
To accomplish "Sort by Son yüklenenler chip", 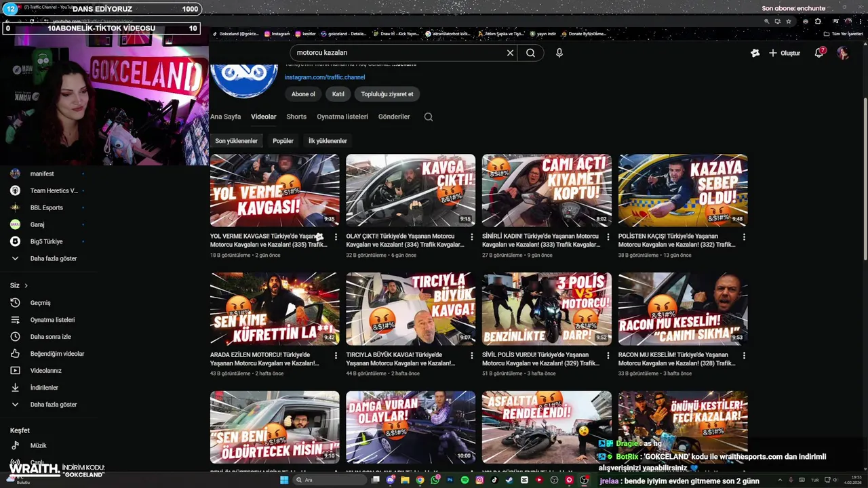I will (x=237, y=141).
